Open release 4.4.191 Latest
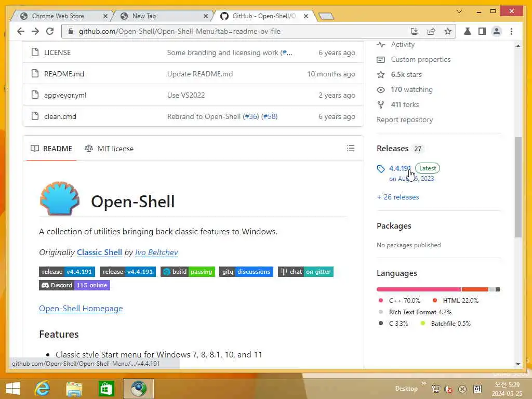Image resolution: width=532 pixels, height=399 pixels. (x=400, y=168)
